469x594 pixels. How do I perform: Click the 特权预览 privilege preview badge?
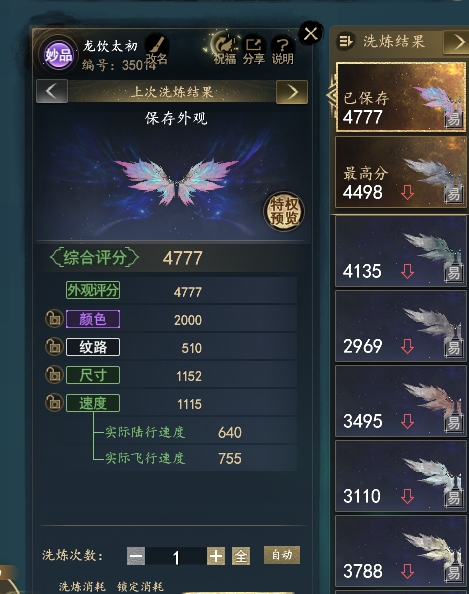pos(284,211)
